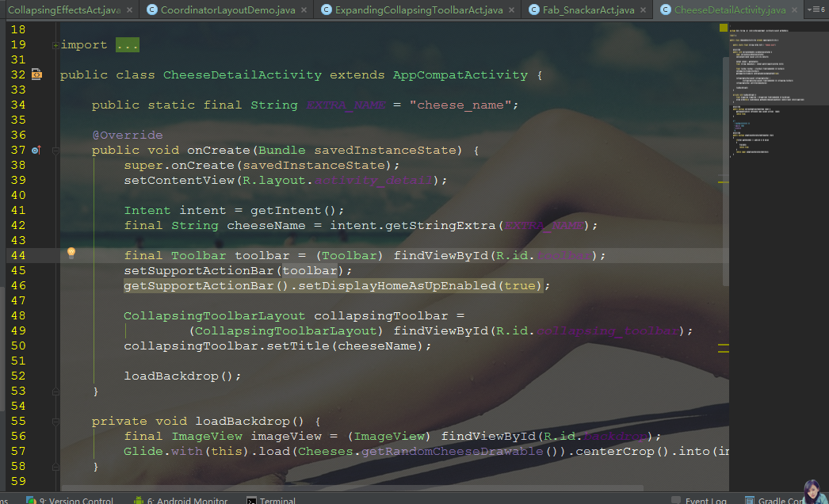Image resolution: width=829 pixels, height=504 pixels.
Task: Open the Fab_SnackarAct.java tab
Action: (x=587, y=10)
